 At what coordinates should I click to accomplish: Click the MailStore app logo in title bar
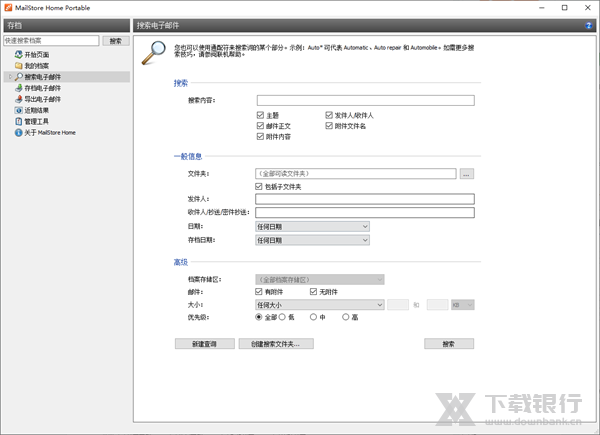pos(8,8)
